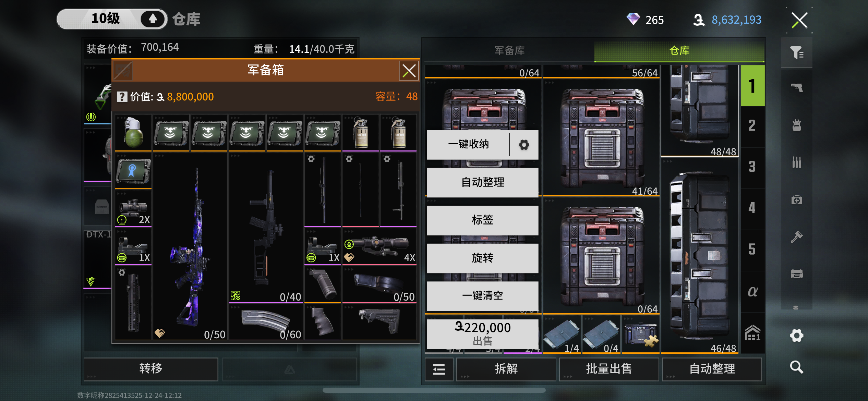868x401 pixels.
Task: Select the armor vest category icon
Action: click(x=796, y=125)
